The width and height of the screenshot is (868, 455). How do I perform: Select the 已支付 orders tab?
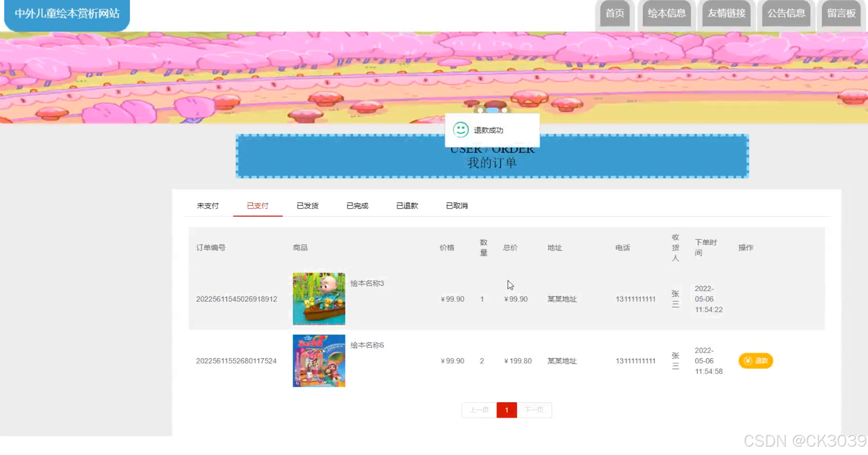click(257, 206)
